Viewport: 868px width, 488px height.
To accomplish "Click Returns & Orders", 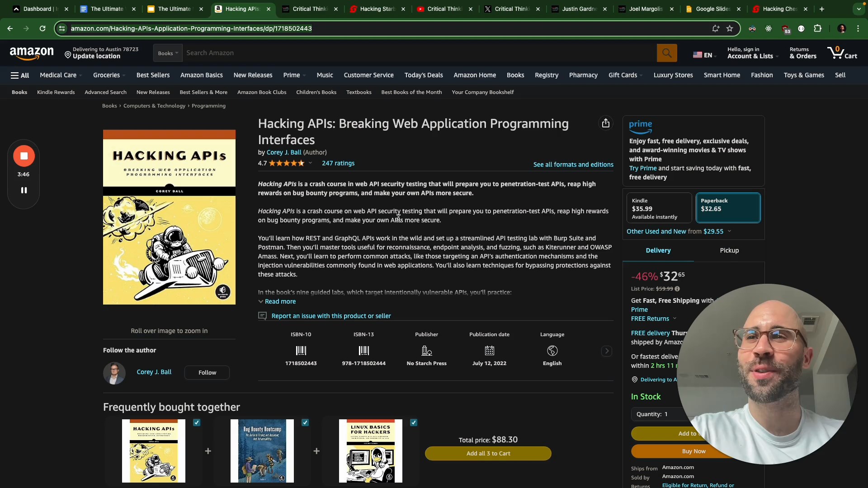I will pos(803,53).
